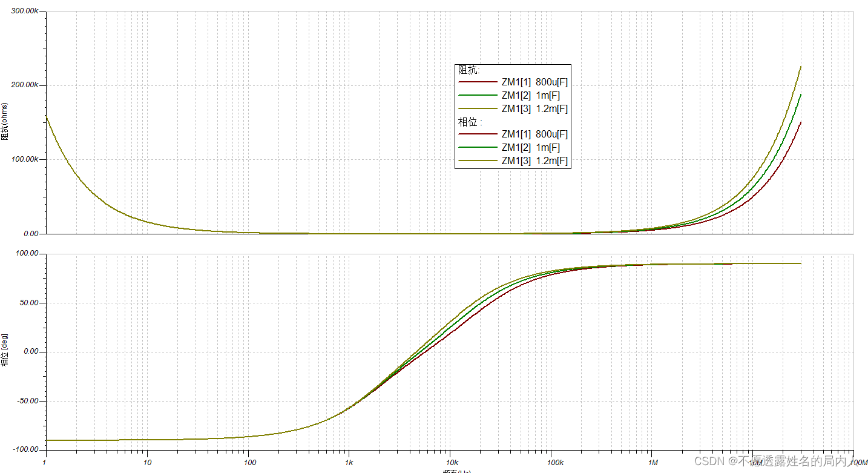Click the -100.00 phase axis label
This screenshot has height=473, width=868.
point(26,449)
